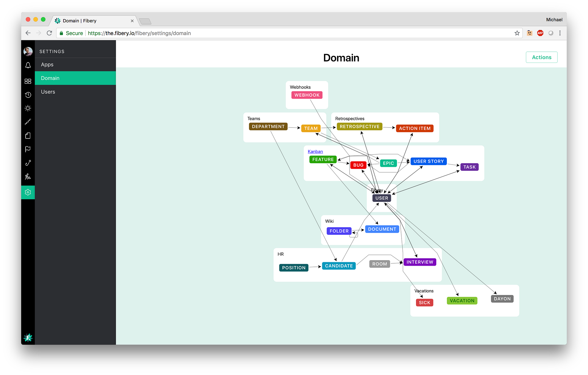Click the USER STORY node in the diagram
588x375 pixels.
[x=428, y=161]
